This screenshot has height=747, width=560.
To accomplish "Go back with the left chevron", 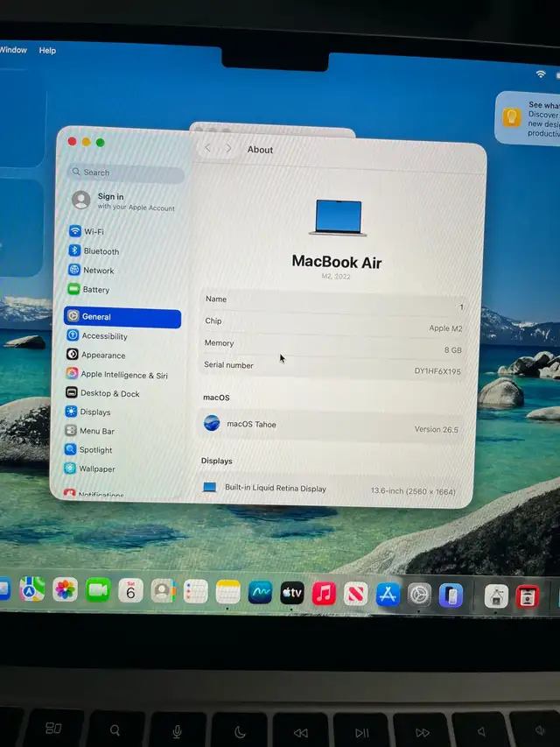I will click(x=207, y=148).
